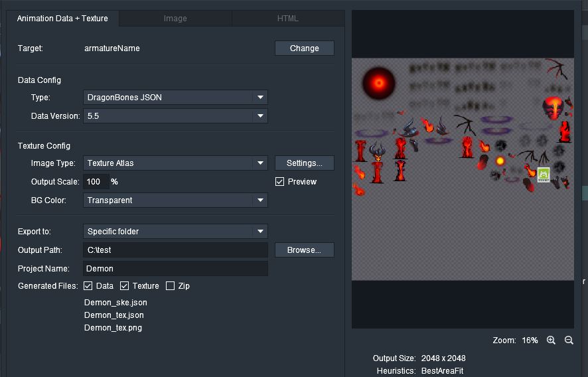This screenshot has height=377, width=588.
Task: Open the BG Color dropdown showing Transparent
Action: [175, 200]
